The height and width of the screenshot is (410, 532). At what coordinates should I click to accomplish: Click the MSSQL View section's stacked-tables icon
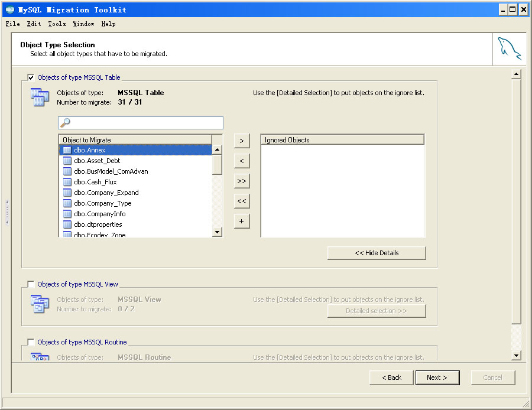pyautogui.click(x=39, y=304)
